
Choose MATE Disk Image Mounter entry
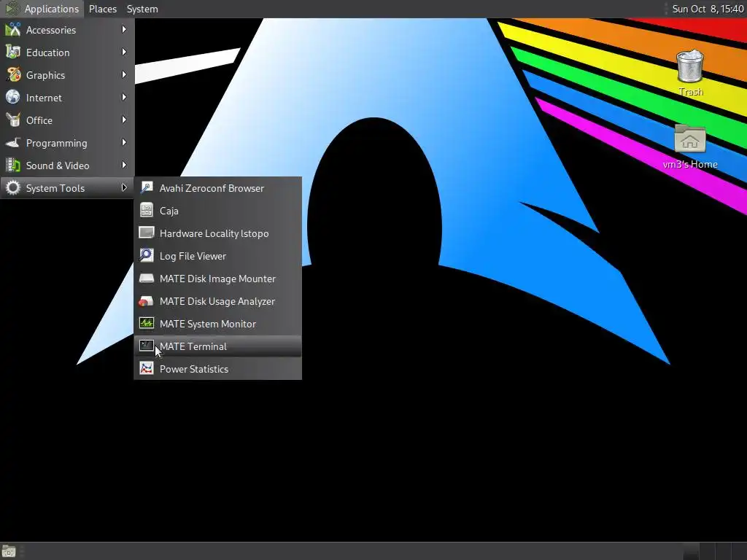tap(217, 279)
